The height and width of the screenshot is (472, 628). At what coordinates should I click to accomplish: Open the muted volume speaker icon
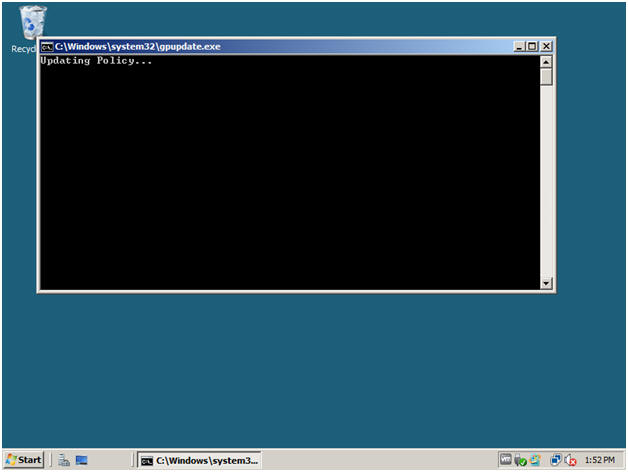[x=570, y=460]
